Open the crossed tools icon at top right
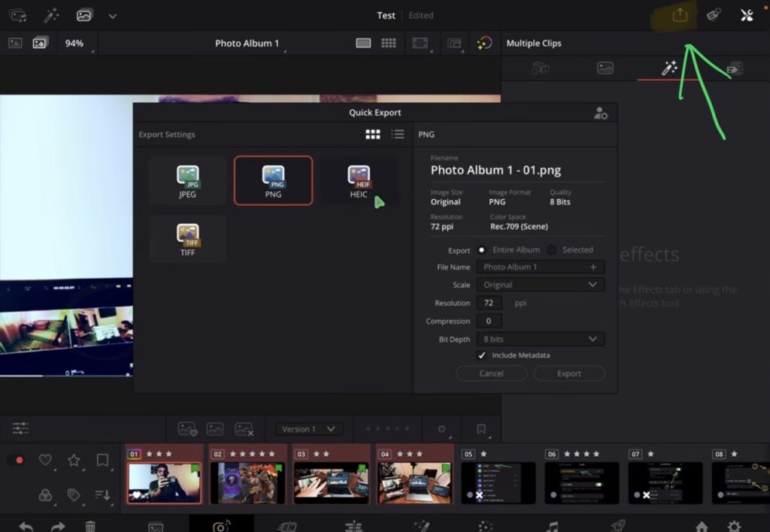 coord(747,15)
